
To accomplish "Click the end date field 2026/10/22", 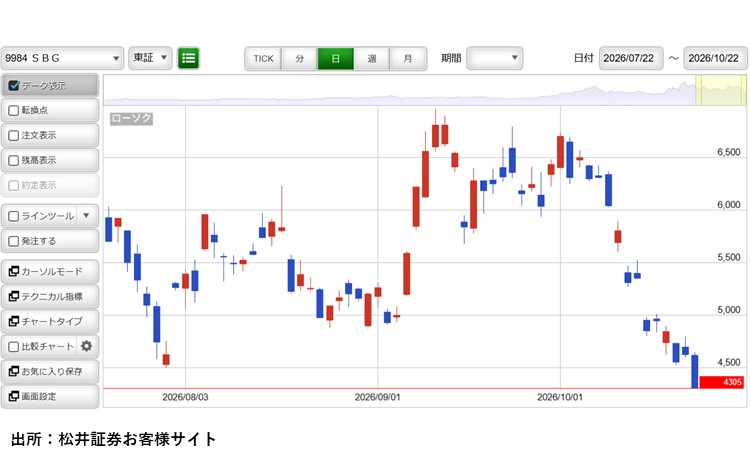I will [x=716, y=58].
